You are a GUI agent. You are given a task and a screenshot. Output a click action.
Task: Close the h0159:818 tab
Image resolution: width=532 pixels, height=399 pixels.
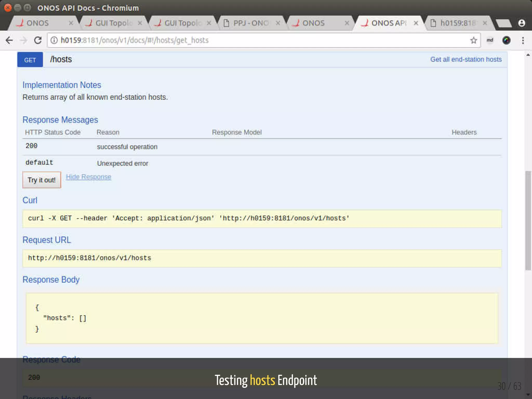click(x=485, y=23)
